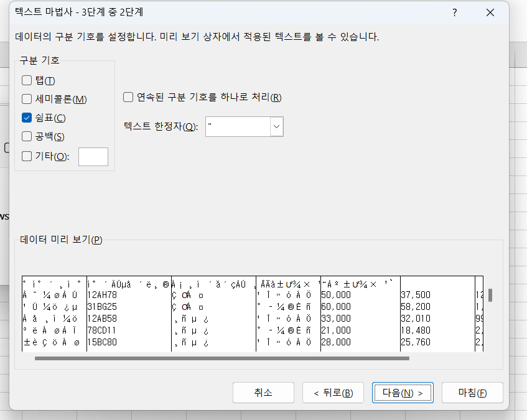Click preview cell containing 15BC80
The image size is (527, 420).
103,342
